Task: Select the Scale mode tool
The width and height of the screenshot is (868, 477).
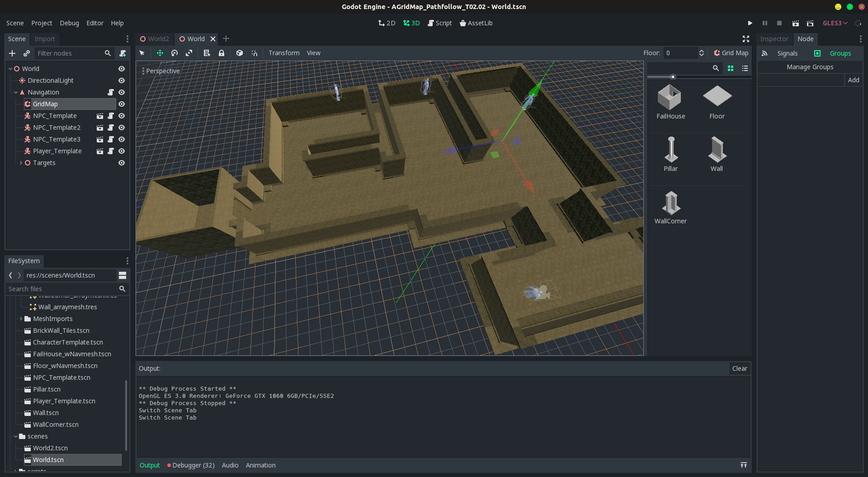Action: [x=189, y=53]
